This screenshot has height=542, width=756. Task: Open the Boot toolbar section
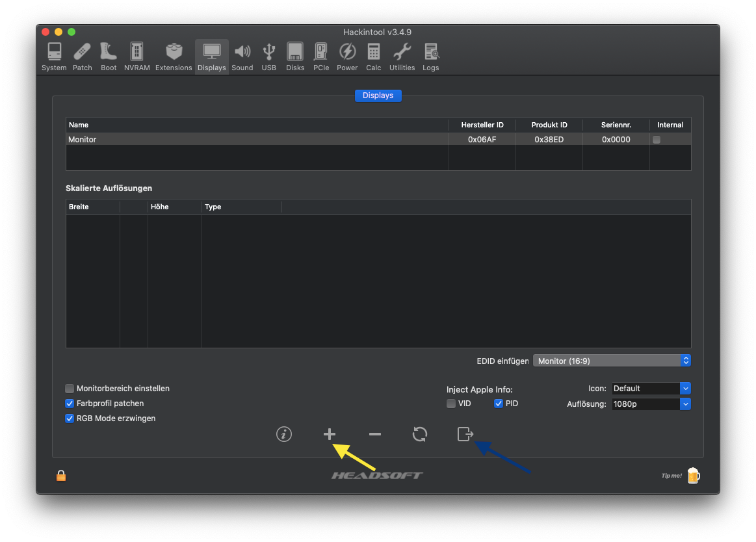click(x=109, y=57)
